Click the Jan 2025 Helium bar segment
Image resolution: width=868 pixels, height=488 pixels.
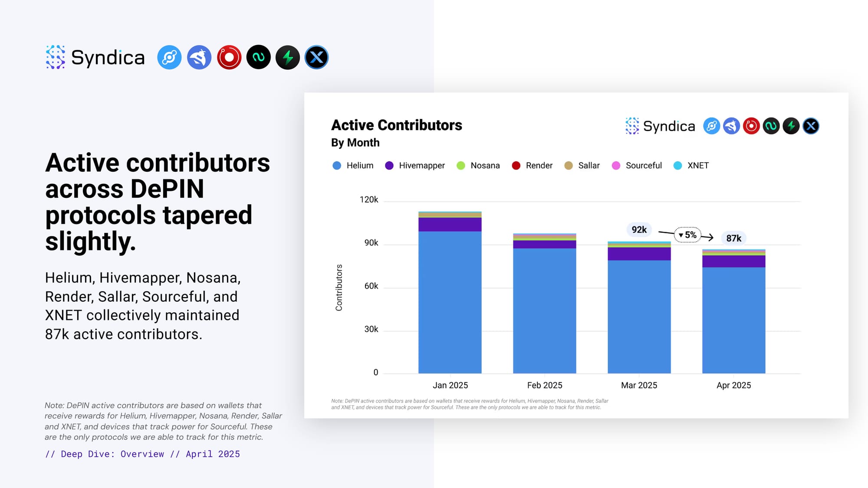[450, 302]
